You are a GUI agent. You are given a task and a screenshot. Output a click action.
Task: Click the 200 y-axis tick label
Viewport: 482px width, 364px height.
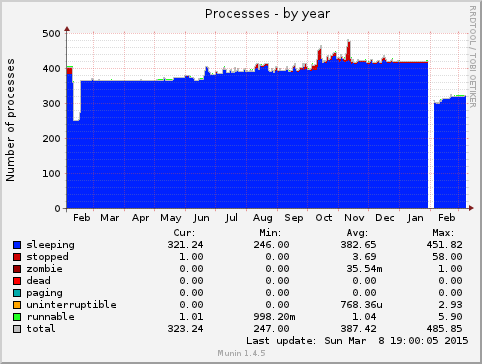(x=52, y=139)
